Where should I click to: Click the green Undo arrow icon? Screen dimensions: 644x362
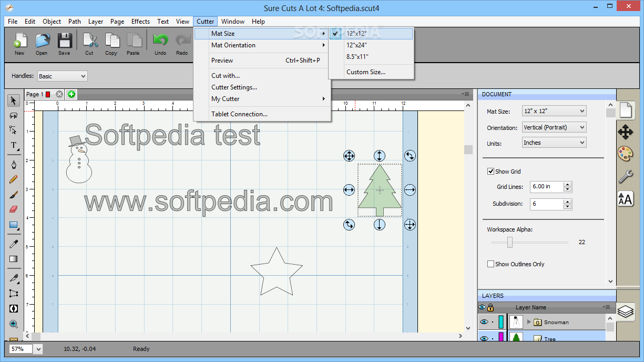tap(160, 41)
